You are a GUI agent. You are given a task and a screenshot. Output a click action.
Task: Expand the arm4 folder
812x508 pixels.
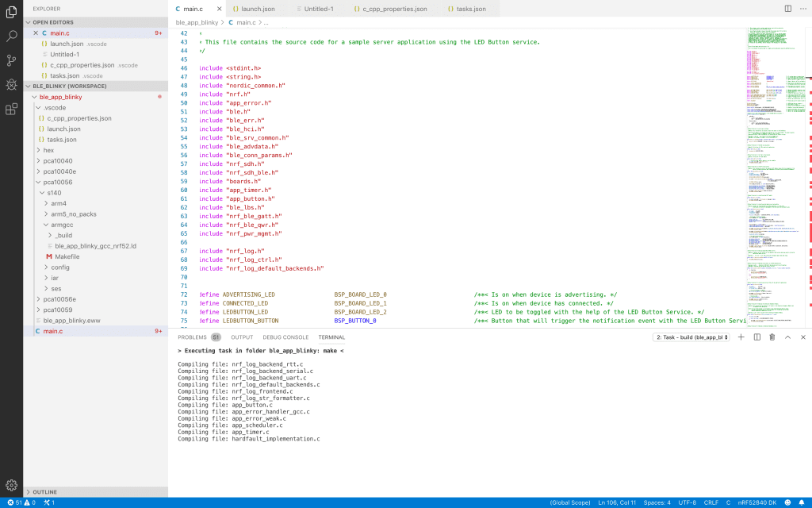tap(59, 204)
